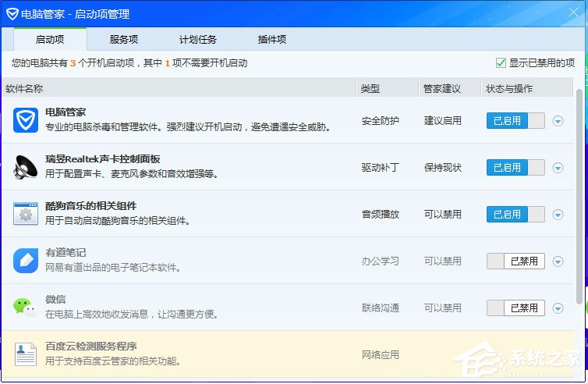Image resolution: width=588 pixels, height=384 pixels.
Task: Select 酷狗音乐的相关组件 name text
Action: [x=90, y=206]
